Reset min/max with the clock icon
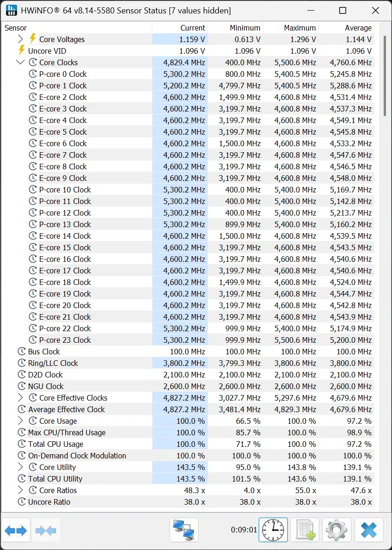The height and width of the screenshot is (550, 392). pyautogui.click(x=273, y=530)
